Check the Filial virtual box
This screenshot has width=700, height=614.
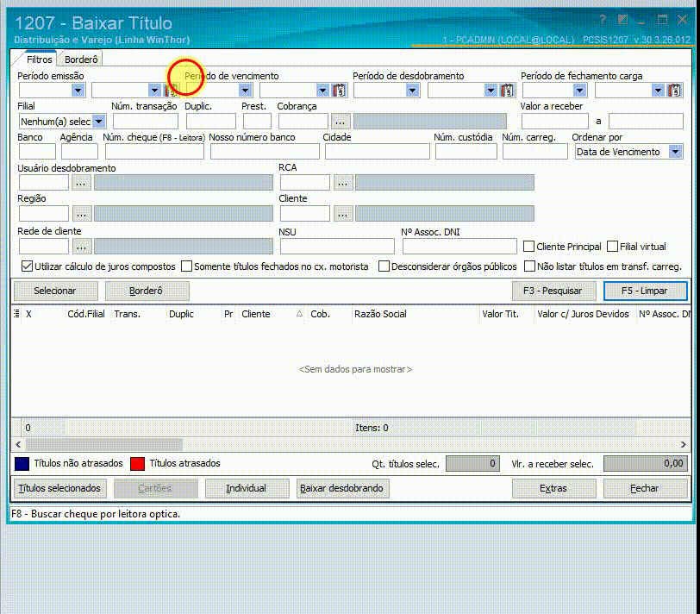coord(612,247)
